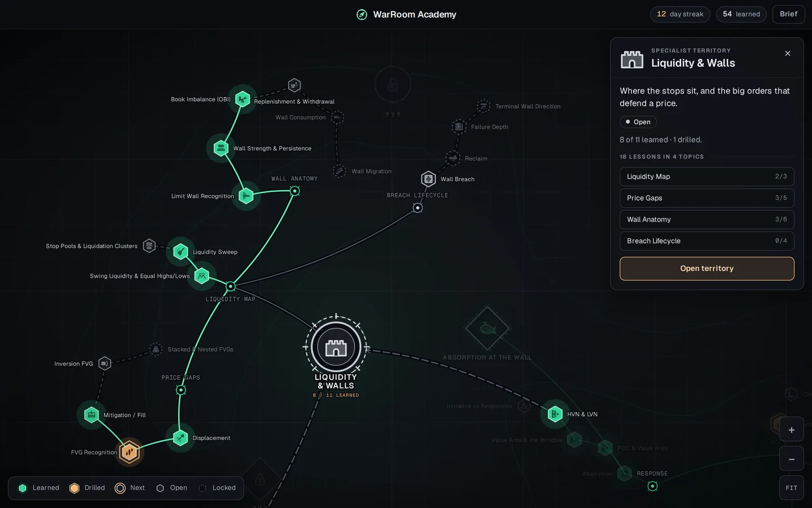The height and width of the screenshot is (508, 812).
Task: Open the Wall Breach node
Action: coord(428,179)
